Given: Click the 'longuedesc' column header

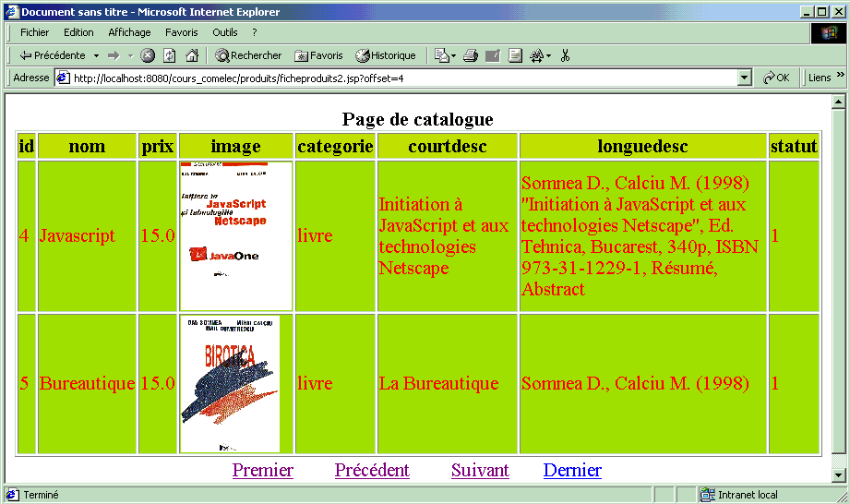Looking at the screenshot, I should point(643,147).
